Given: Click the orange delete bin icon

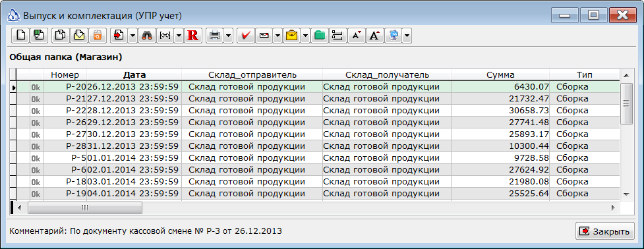Looking at the screenshot, I should click(x=98, y=36).
